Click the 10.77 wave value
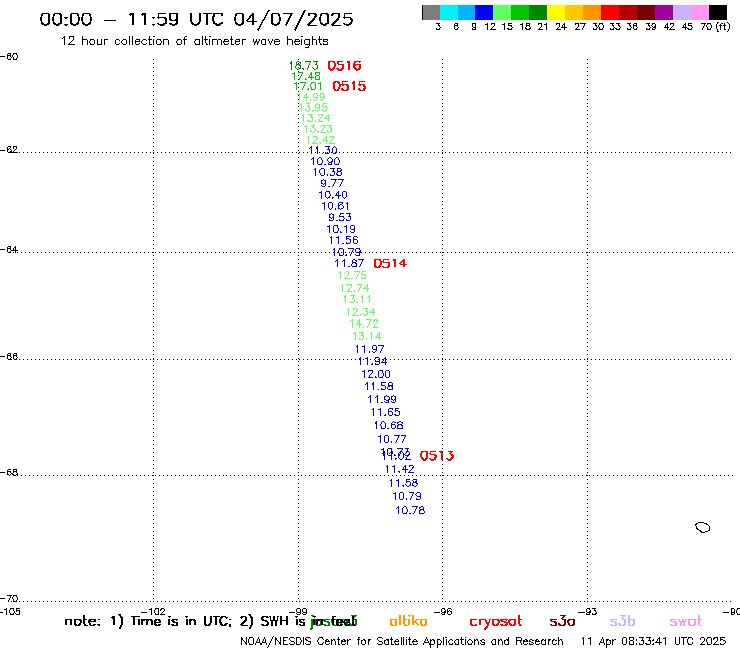 392,439
